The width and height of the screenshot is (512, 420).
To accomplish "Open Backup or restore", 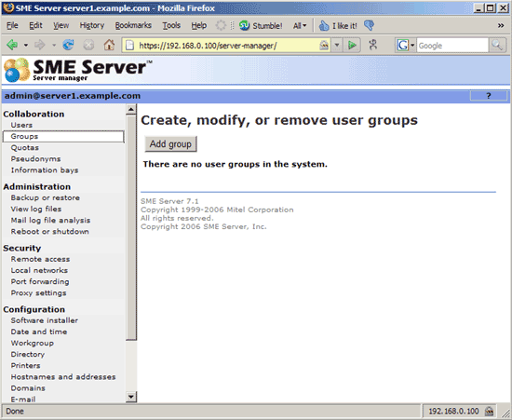I will click(x=45, y=197).
